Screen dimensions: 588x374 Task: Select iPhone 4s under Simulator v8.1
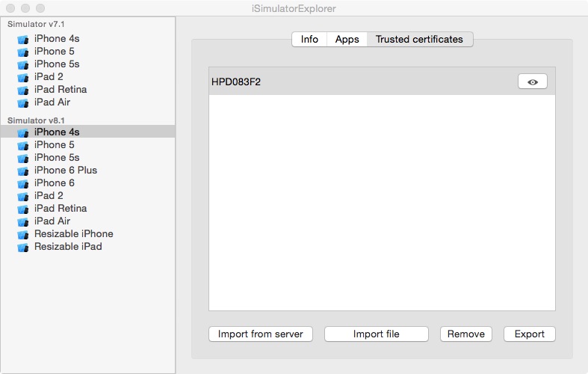(x=87, y=132)
